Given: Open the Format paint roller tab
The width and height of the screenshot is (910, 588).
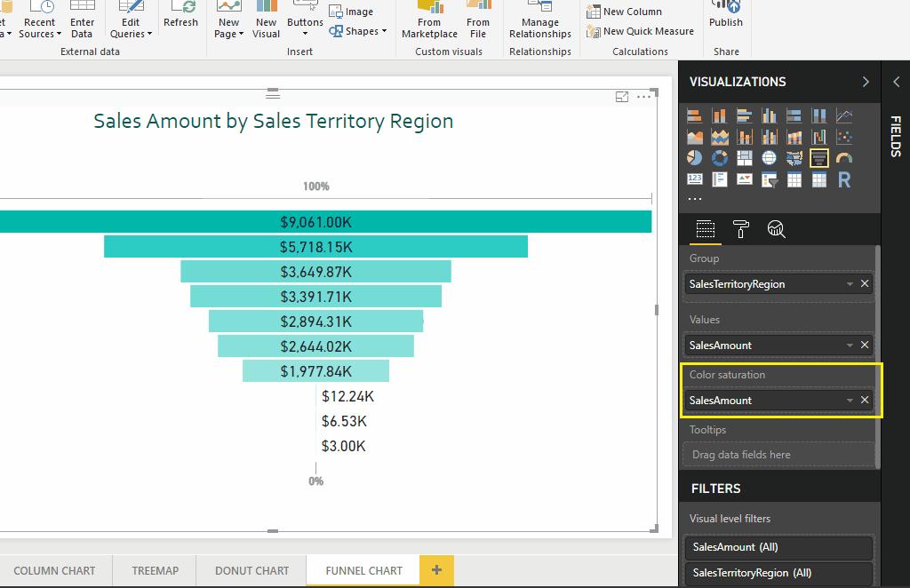Looking at the screenshot, I should 741,230.
